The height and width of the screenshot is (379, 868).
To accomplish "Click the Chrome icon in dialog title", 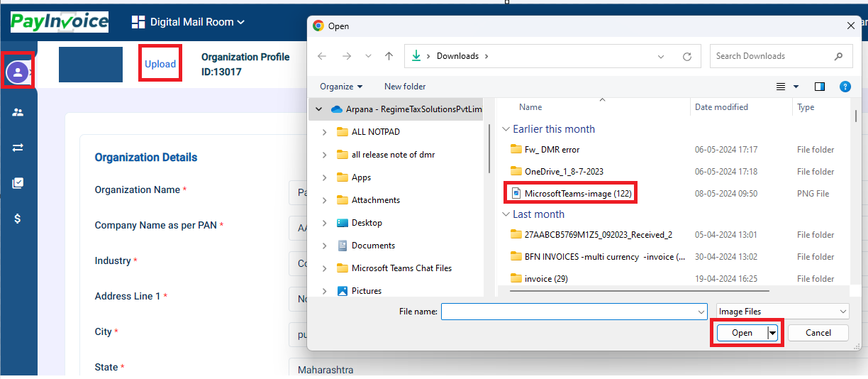I will [318, 26].
